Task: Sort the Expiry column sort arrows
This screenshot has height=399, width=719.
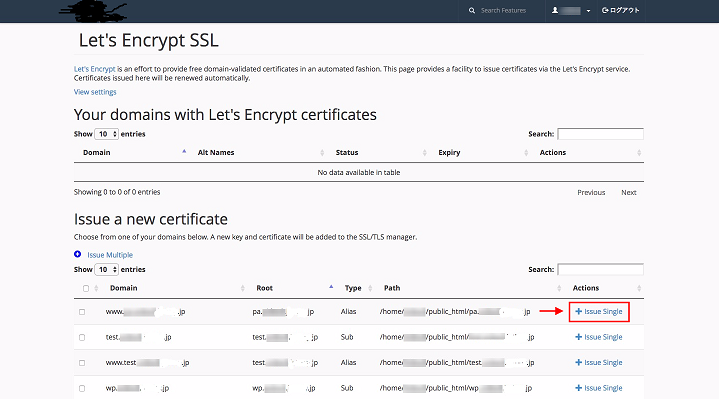Action: pyautogui.click(x=526, y=153)
